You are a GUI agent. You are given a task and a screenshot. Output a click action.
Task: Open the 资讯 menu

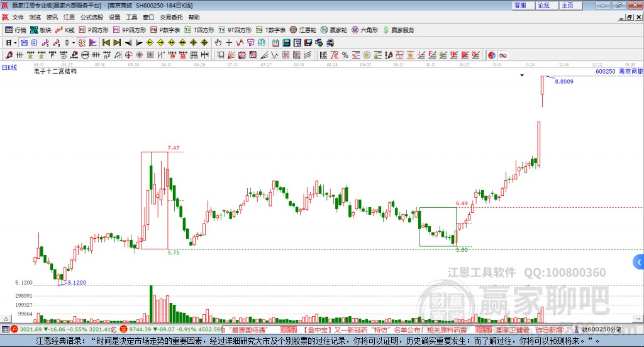tap(52, 17)
